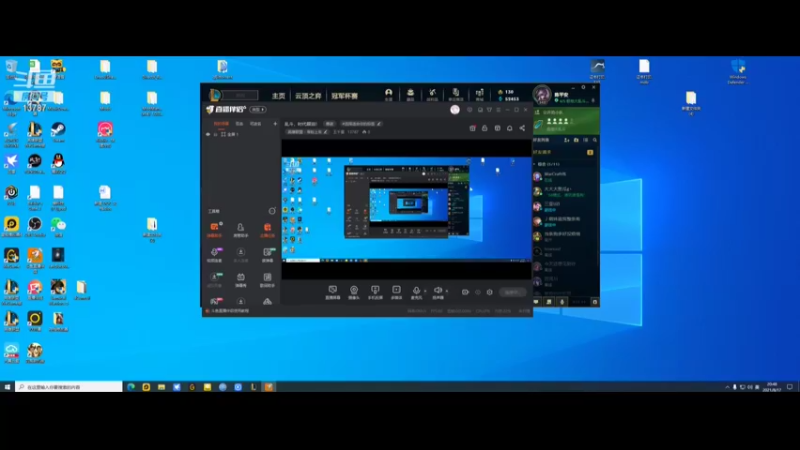Viewport: 800px width, 450px height.
Task: Click the folder icon in friends panel header
Action: 576,140
